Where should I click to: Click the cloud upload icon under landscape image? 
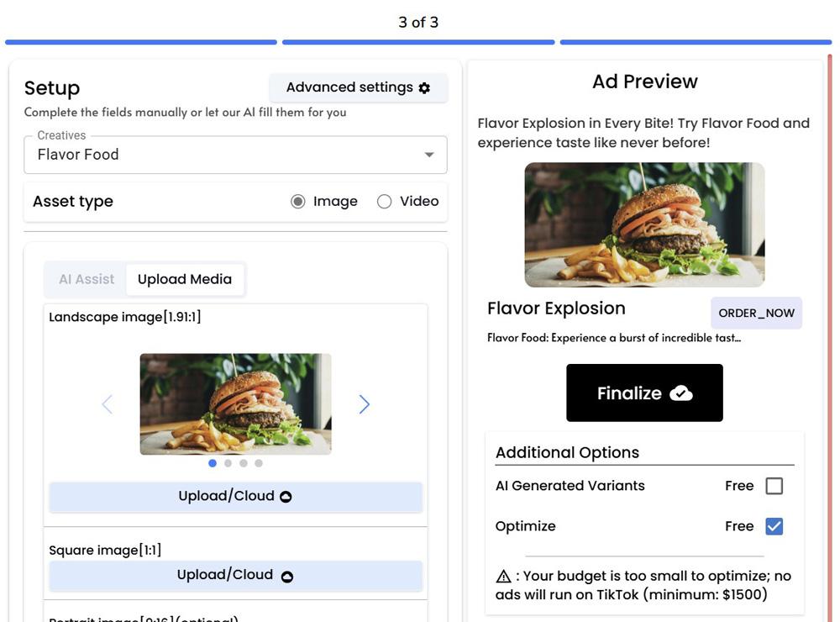(286, 497)
